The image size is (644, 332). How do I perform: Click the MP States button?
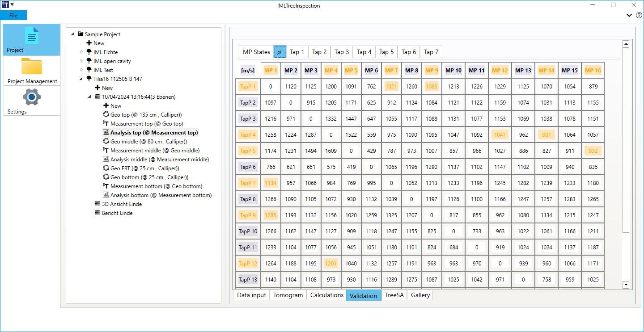256,52
